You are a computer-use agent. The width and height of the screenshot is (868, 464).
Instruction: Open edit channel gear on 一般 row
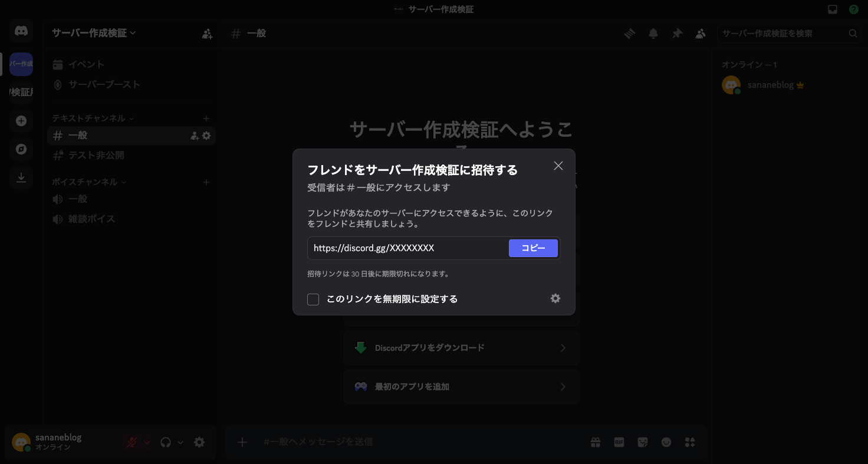point(206,136)
